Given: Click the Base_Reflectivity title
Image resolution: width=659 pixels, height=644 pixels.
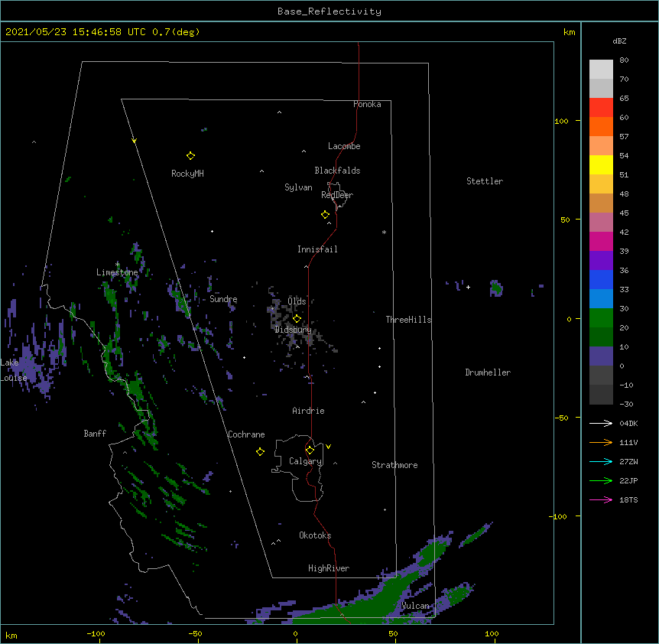Looking at the screenshot, I should coord(329,11).
